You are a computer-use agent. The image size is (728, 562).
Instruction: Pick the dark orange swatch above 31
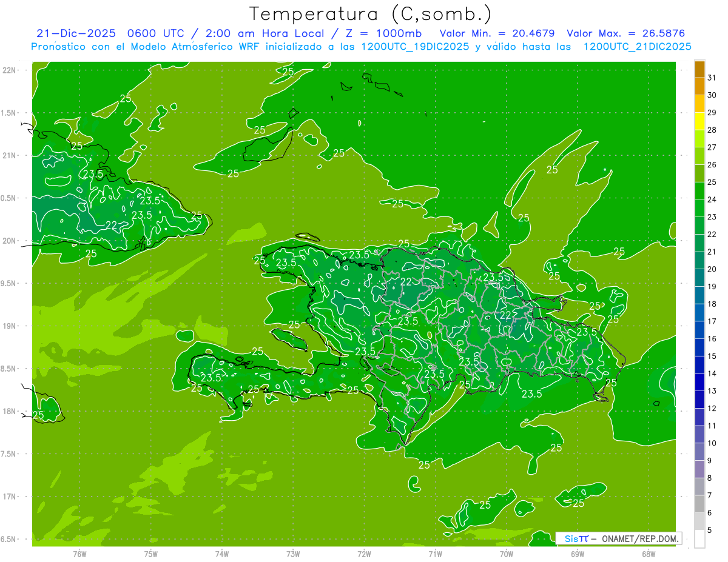click(x=699, y=69)
